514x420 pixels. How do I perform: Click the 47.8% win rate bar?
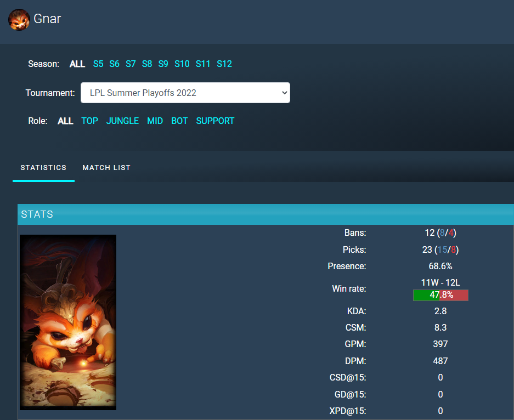[440, 295]
